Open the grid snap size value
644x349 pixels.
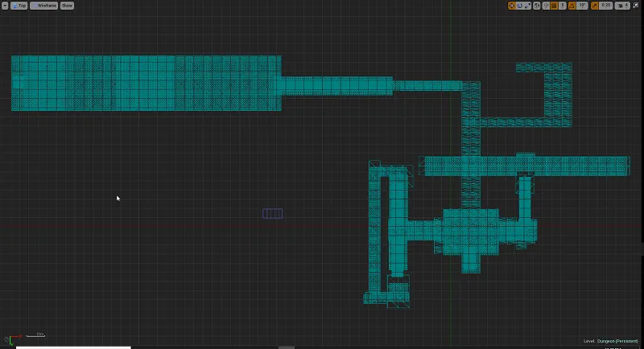562,6
